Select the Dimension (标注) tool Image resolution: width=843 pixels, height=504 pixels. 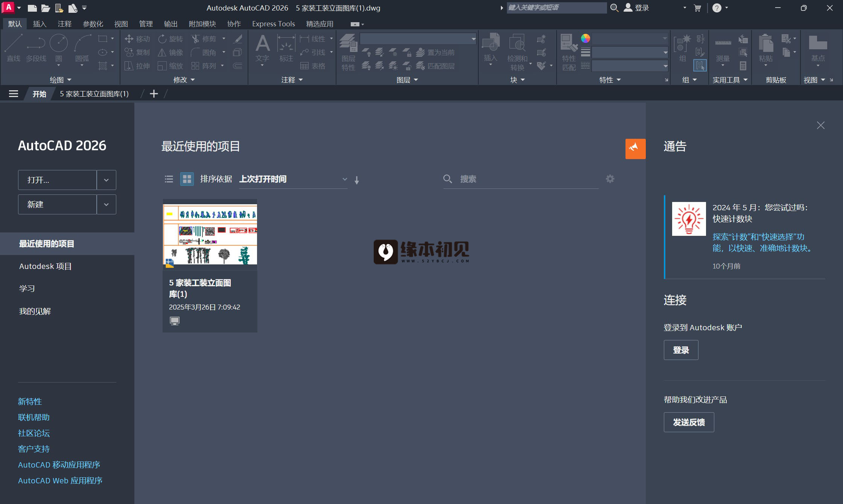286,48
